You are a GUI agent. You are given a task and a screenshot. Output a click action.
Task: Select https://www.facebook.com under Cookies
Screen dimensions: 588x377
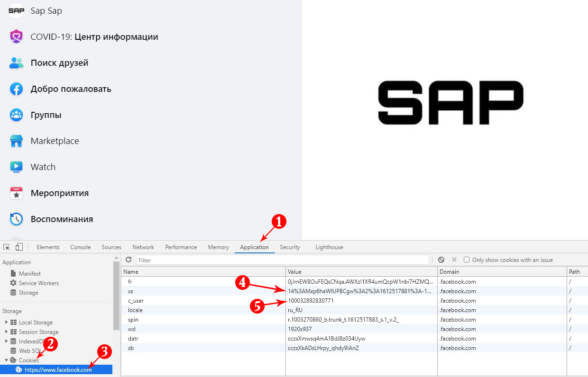pyautogui.click(x=56, y=369)
